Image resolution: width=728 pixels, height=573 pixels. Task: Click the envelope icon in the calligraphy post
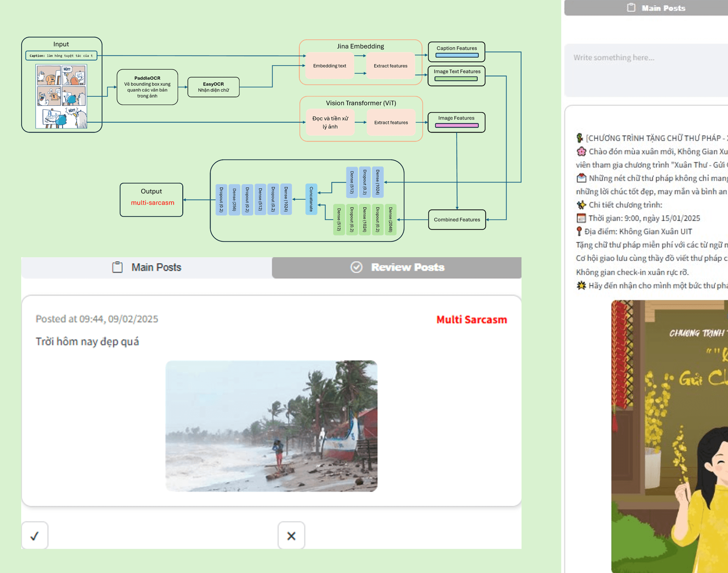tap(581, 178)
